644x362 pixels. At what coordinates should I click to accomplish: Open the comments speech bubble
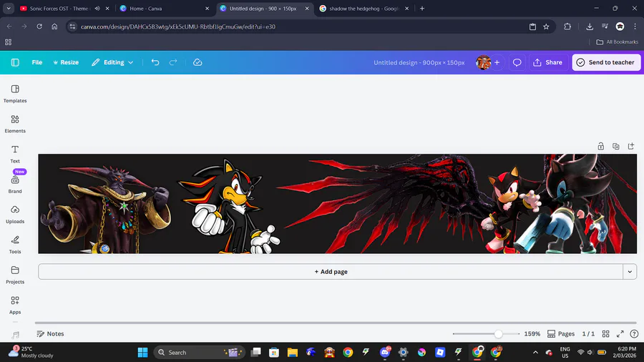coord(517,62)
